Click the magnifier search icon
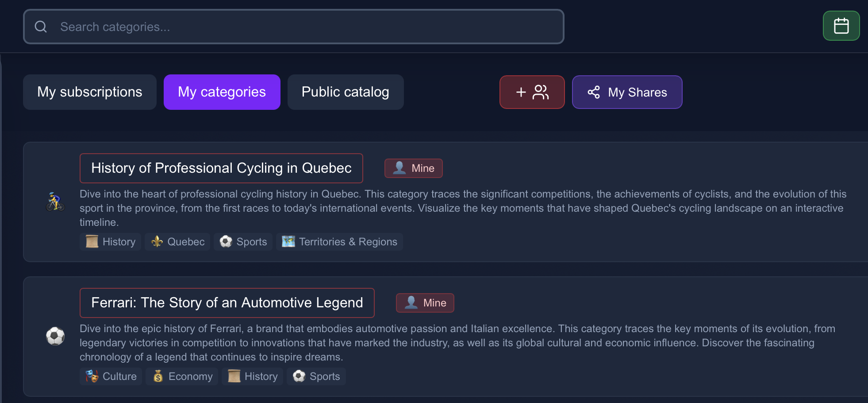The image size is (868, 403). pos(41,27)
